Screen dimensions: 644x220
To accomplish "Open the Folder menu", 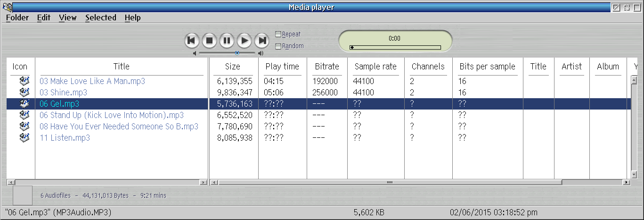I will click(17, 17).
